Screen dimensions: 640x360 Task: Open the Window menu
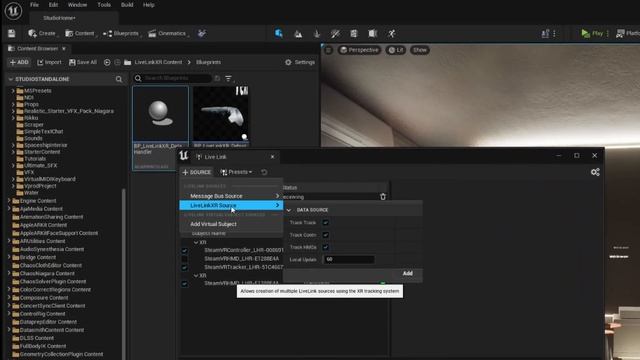[x=77, y=5]
